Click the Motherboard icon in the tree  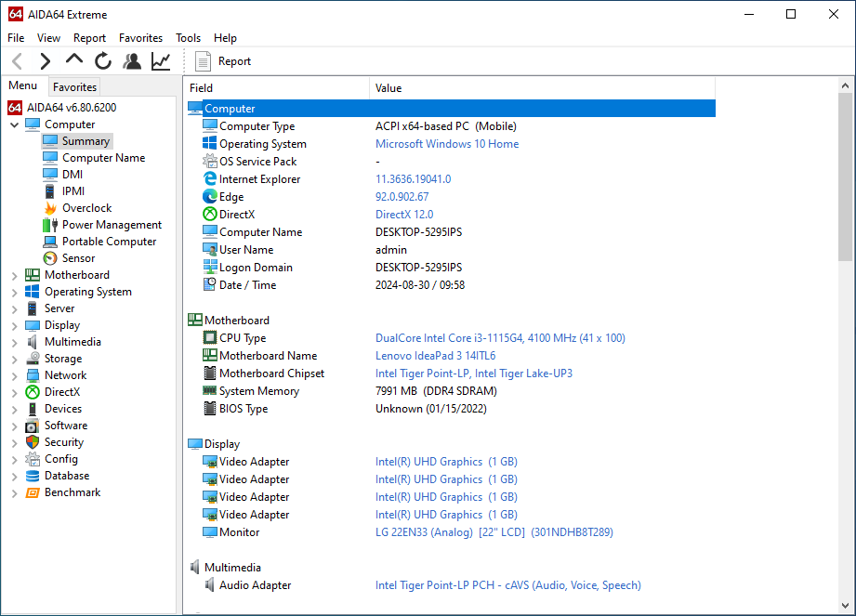click(33, 275)
